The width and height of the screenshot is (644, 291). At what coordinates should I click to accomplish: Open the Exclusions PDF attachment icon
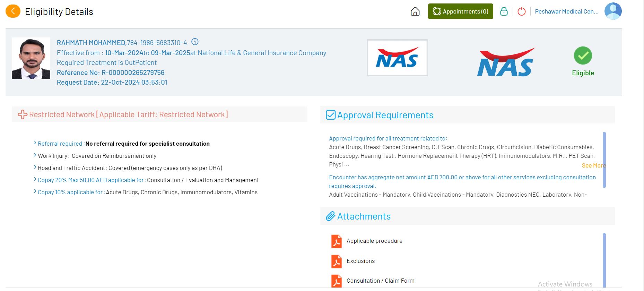click(x=336, y=261)
